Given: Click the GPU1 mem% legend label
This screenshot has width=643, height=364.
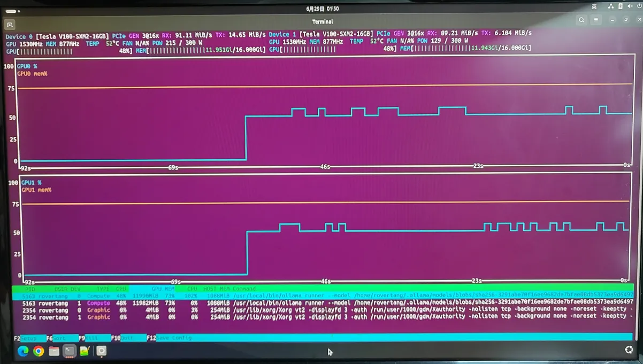Looking at the screenshot, I should coord(36,190).
